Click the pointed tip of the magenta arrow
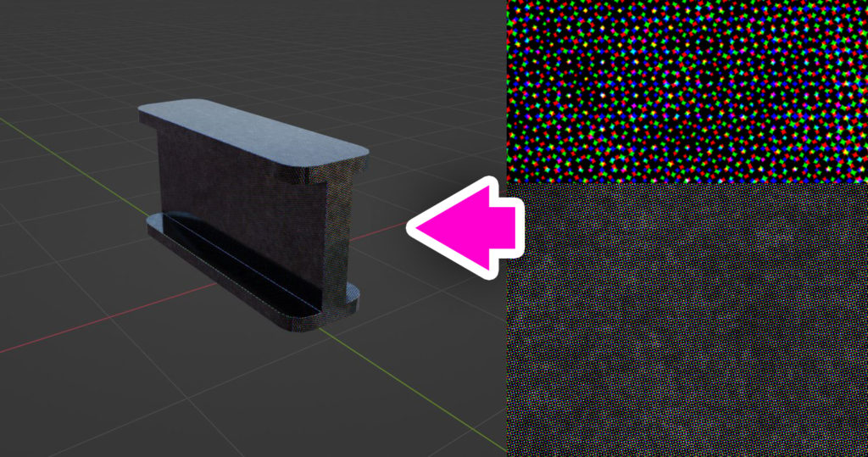This screenshot has height=457, width=868. (x=417, y=229)
